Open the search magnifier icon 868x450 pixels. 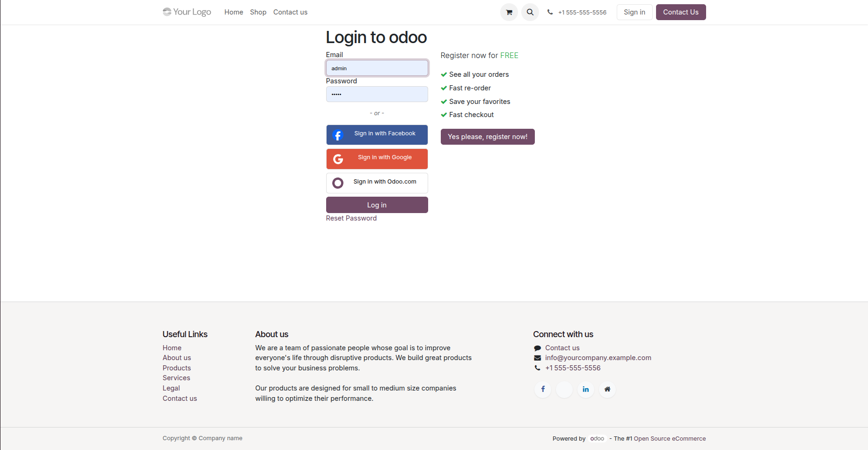point(530,12)
